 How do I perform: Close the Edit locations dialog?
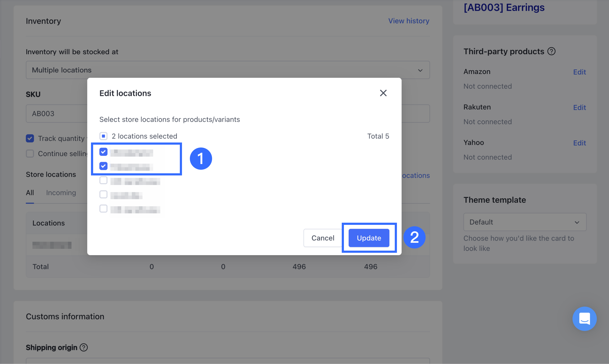383,93
